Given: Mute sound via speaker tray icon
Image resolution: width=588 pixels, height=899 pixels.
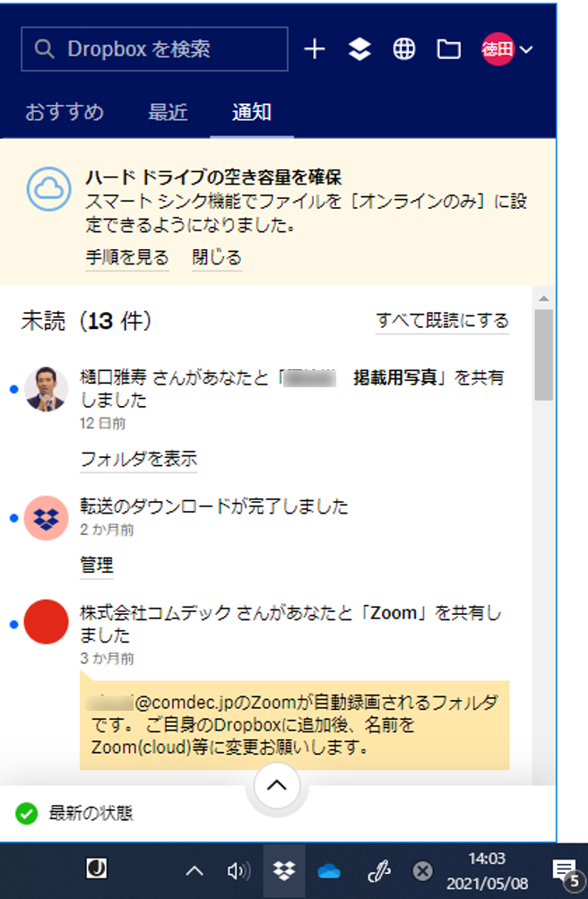Looking at the screenshot, I should click(x=238, y=871).
